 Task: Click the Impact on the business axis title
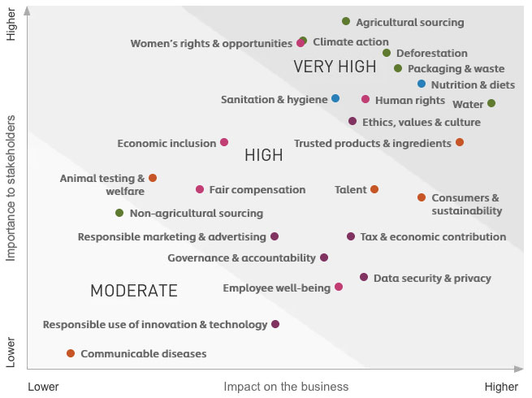(286, 387)
